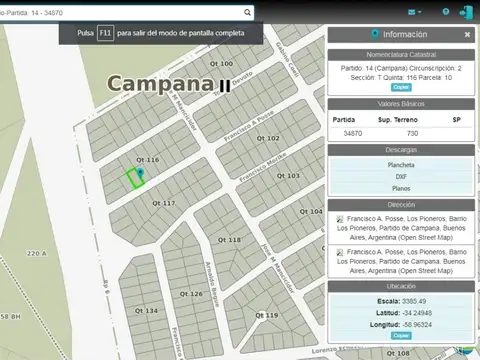Open the Planos download link
The image size is (480, 360).
(401, 188)
